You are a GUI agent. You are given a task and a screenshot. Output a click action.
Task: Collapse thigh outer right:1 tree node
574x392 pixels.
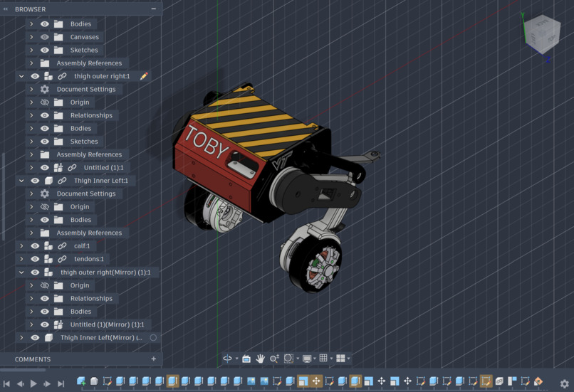point(21,76)
